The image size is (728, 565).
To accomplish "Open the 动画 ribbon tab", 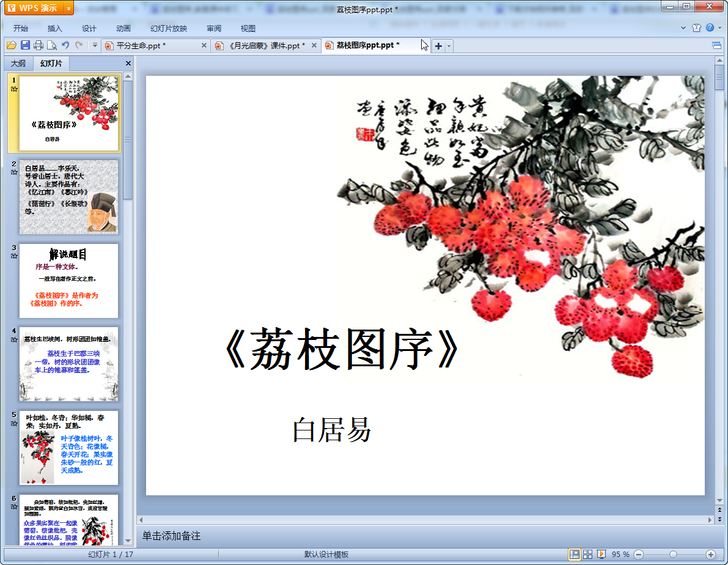I will (123, 28).
